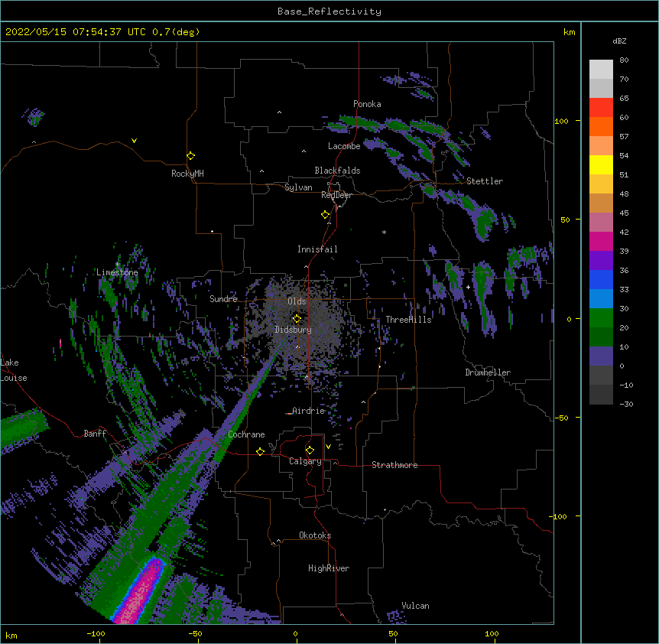Click the Ponoka city label
This screenshot has height=644, width=659.
(x=367, y=104)
